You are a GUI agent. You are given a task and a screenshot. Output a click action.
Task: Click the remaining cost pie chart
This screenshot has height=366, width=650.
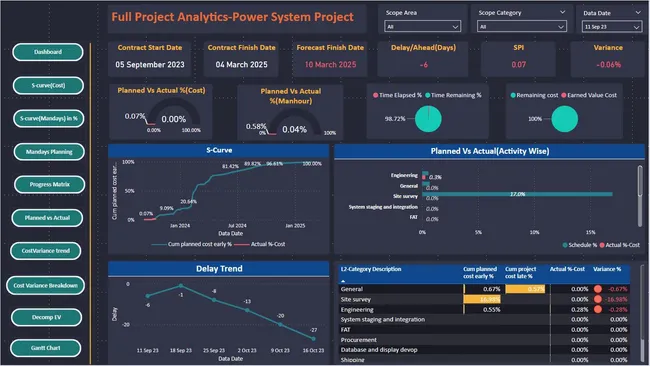coord(565,119)
